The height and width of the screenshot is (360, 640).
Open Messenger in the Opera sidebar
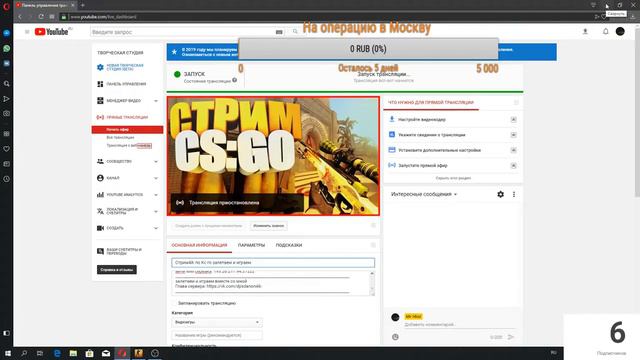click(7, 33)
